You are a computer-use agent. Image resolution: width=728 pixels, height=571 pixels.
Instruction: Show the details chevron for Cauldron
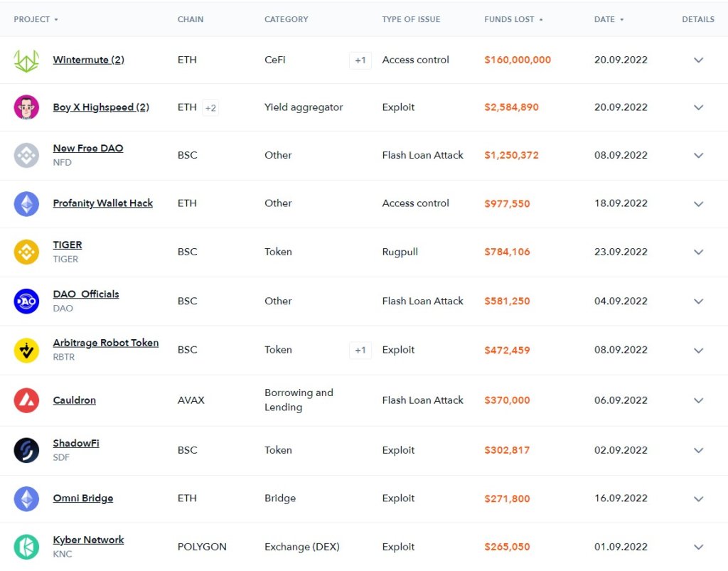tap(698, 400)
